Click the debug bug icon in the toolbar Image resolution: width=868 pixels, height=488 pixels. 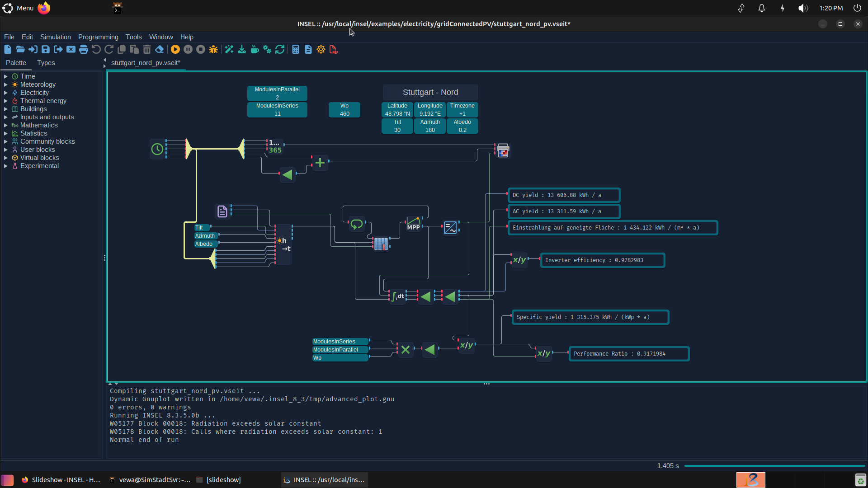click(x=213, y=50)
